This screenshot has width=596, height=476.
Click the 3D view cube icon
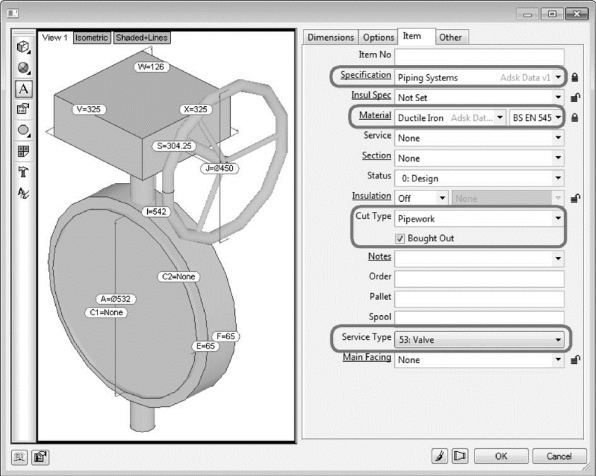point(23,47)
